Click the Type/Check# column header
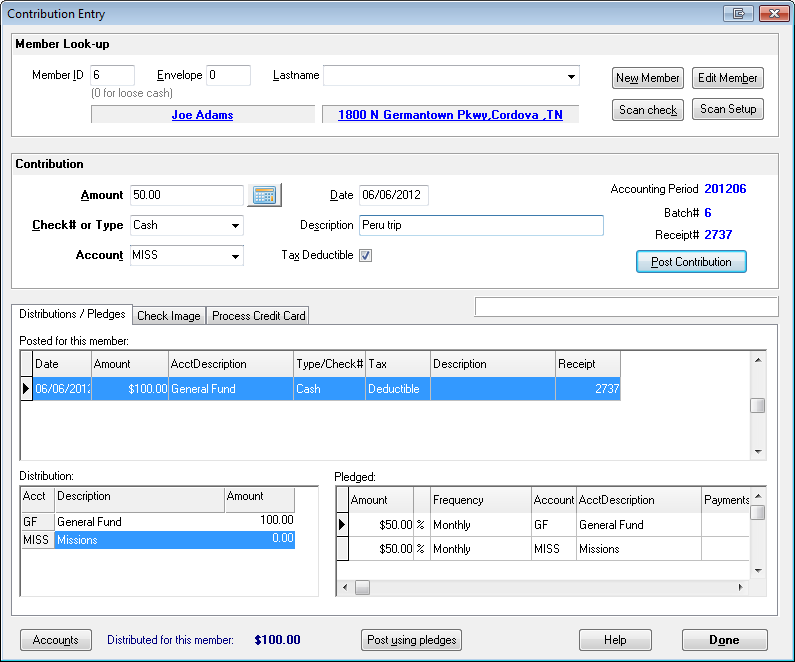The height and width of the screenshot is (662, 795). pyautogui.click(x=330, y=364)
